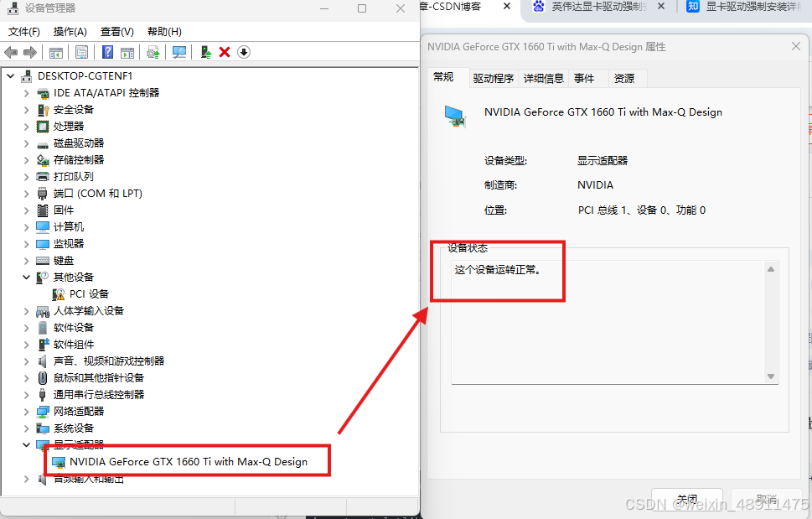
Task: Click the DESKTOP-CGTENF1 computer icon
Action: pyautogui.click(x=27, y=76)
